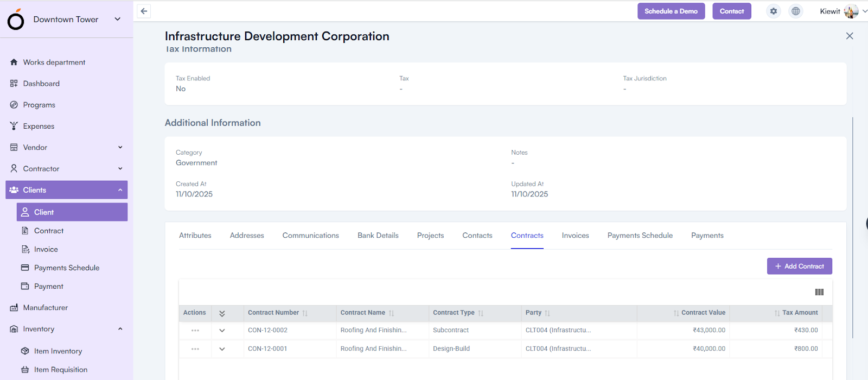Click the Vendor store icon
This screenshot has height=380, width=868.
[x=14, y=147]
